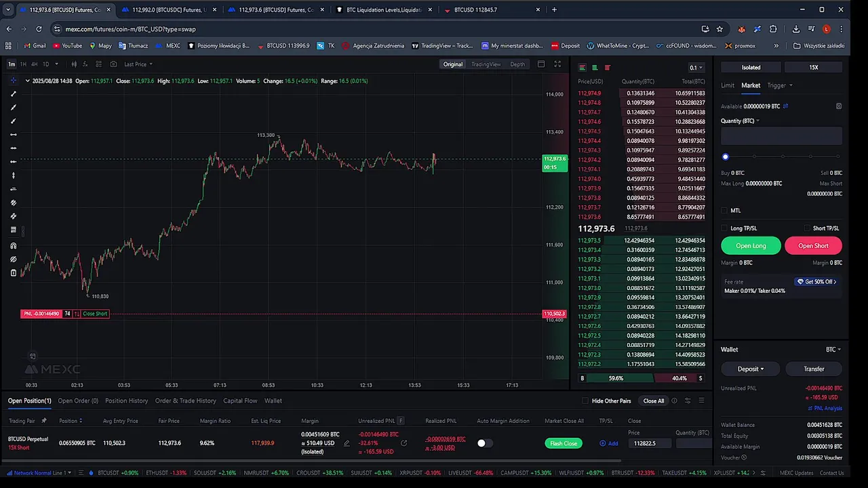Image resolution: width=868 pixels, height=488 pixels.
Task: Open the calculator icon near Available
Action: coord(839,106)
